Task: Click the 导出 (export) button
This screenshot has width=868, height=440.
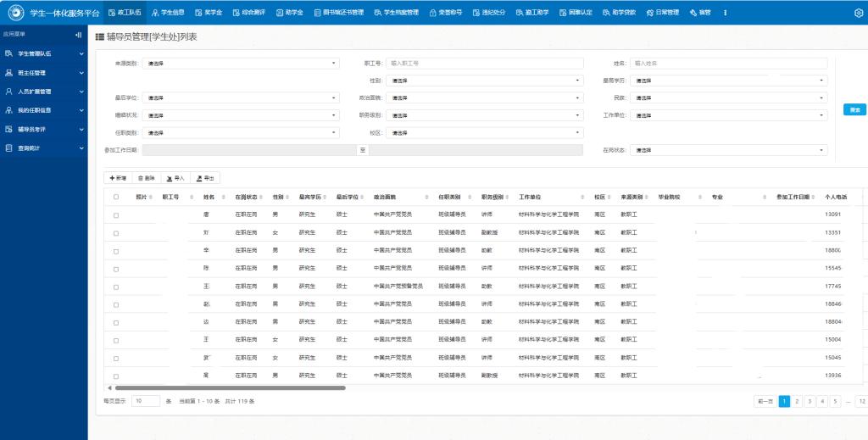Action: tap(204, 178)
